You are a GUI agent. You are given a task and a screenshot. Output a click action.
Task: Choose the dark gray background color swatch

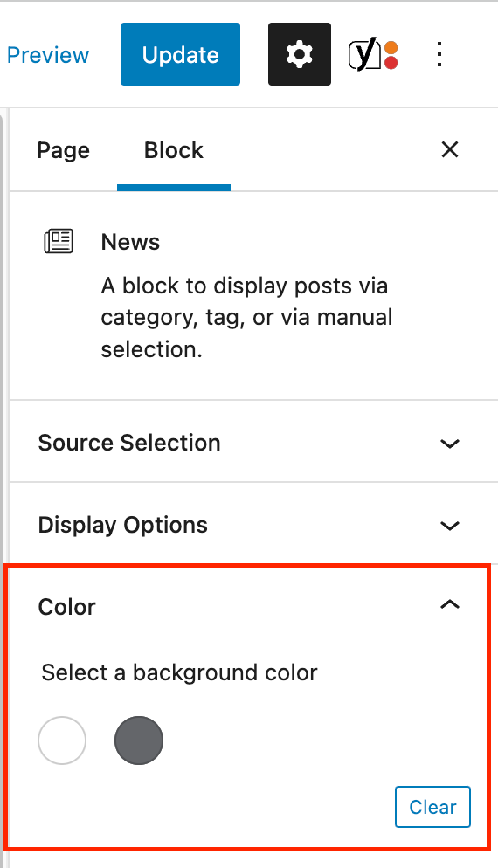pos(139,741)
